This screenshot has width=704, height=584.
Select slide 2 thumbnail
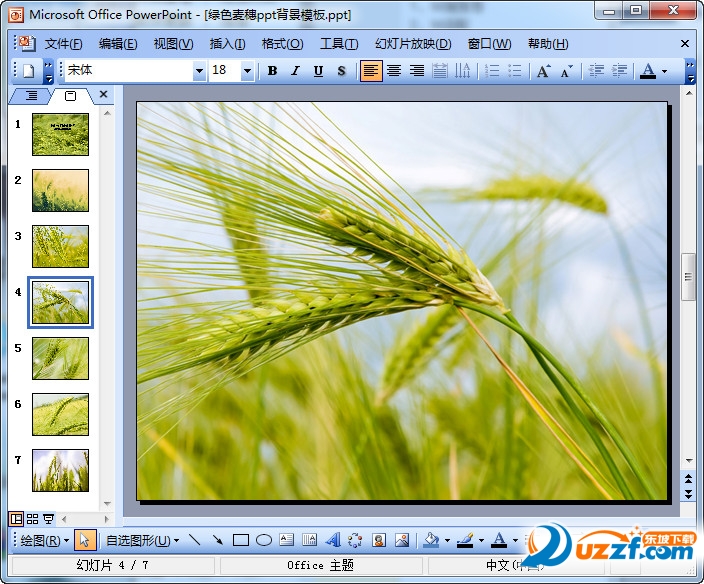coord(60,190)
